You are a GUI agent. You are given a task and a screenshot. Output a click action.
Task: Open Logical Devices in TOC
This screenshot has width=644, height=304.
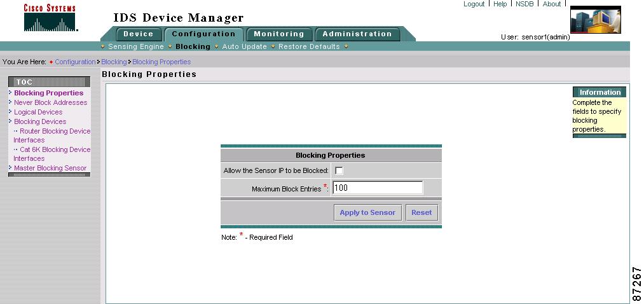(38, 112)
